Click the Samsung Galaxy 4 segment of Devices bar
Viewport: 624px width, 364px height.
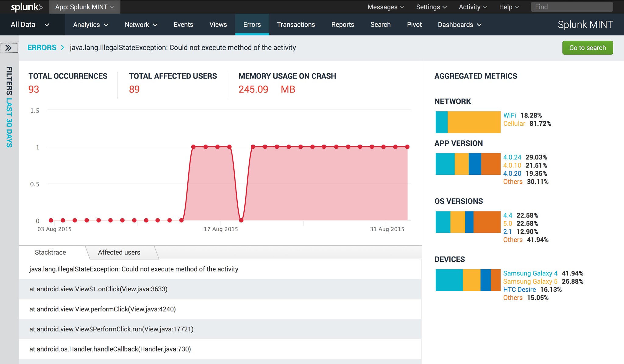click(449, 280)
